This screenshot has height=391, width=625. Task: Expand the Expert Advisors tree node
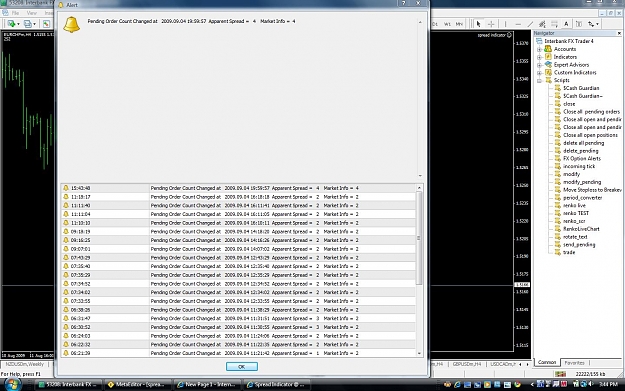tap(539, 65)
